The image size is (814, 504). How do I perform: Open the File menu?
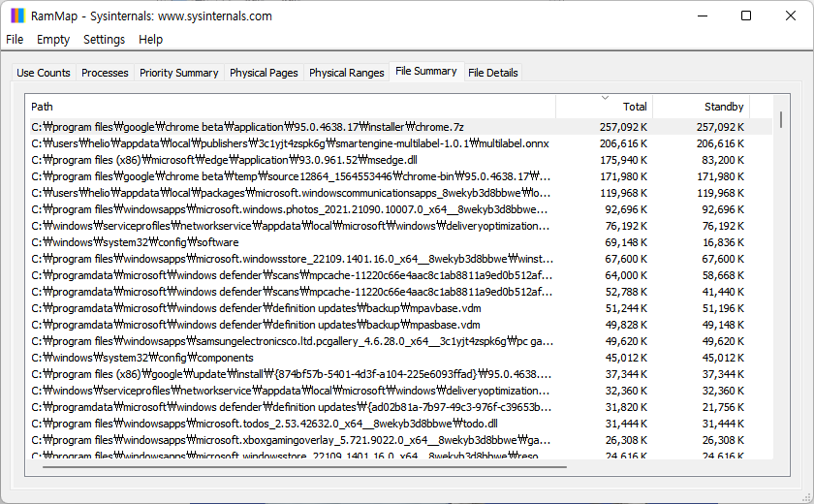point(15,40)
